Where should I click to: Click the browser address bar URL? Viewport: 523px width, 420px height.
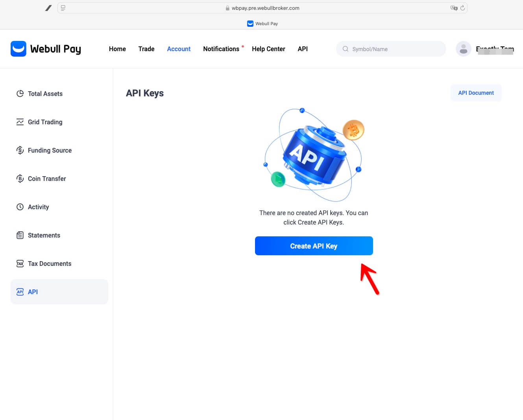coord(265,8)
